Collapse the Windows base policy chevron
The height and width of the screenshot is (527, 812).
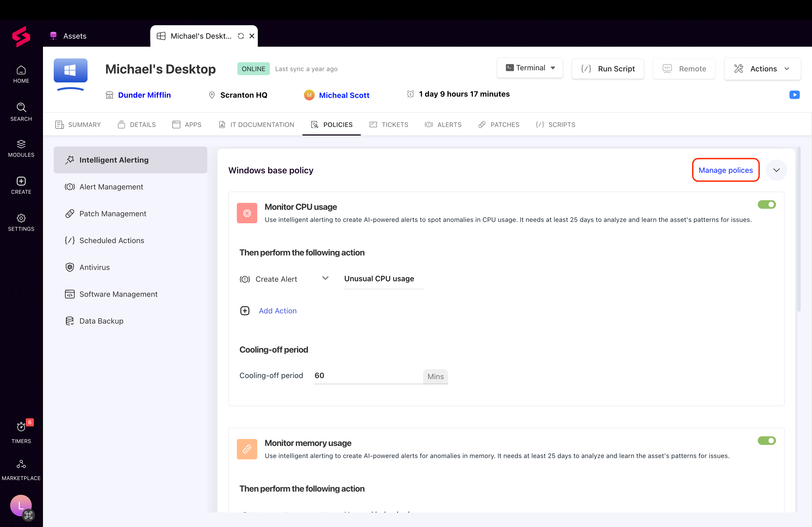(x=776, y=170)
